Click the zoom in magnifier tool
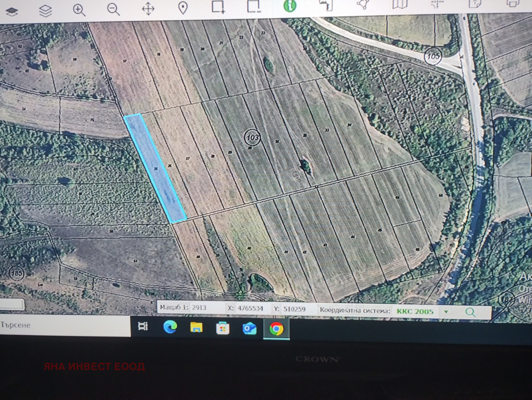The width and height of the screenshot is (532, 400). pos(79,10)
